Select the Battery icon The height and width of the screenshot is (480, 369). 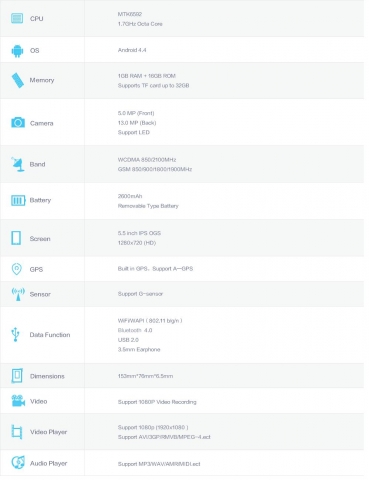(18, 200)
